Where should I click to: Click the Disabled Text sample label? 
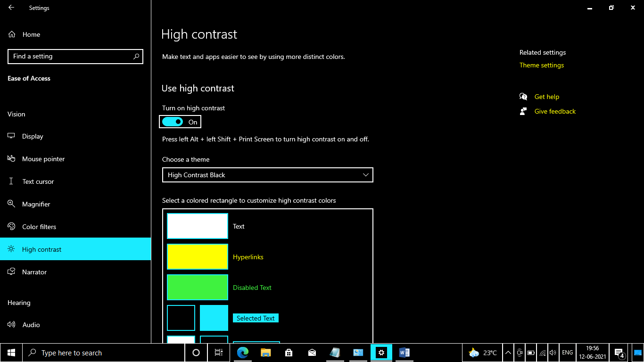click(x=252, y=288)
